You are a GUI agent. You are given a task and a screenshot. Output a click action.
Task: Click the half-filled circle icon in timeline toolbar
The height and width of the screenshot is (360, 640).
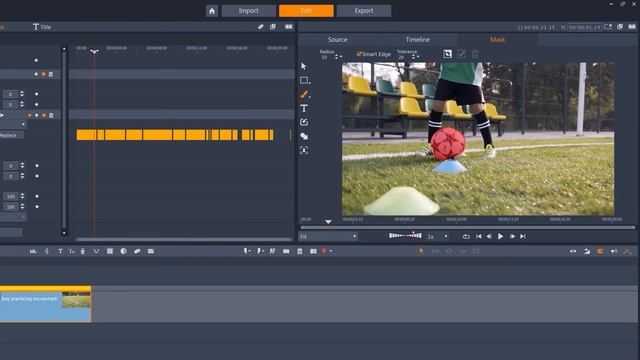[123, 251]
